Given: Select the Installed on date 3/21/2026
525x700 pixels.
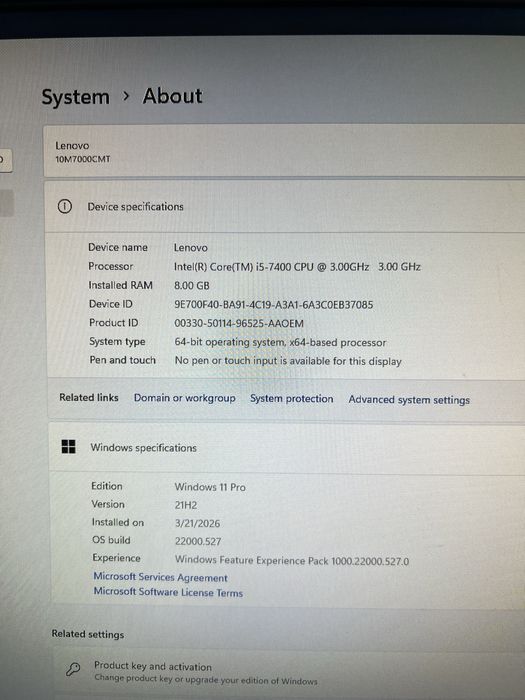Looking at the screenshot, I should click(x=197, y=523).
